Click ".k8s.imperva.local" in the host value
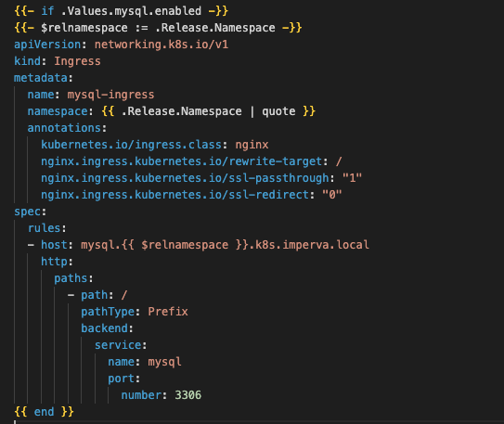This screenshot has height=424, width=504. [x=309, y=245]
